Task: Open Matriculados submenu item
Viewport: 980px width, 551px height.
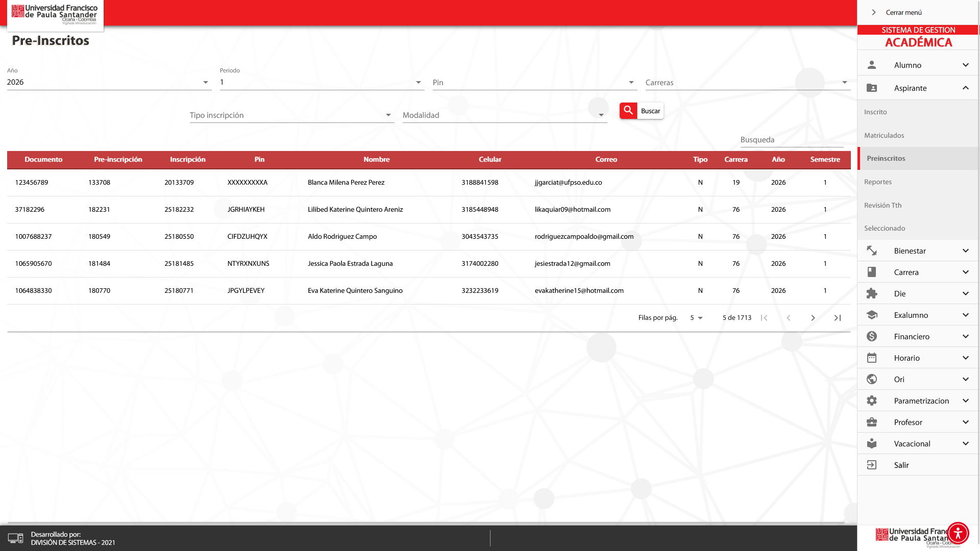Action: click(884, 136)
